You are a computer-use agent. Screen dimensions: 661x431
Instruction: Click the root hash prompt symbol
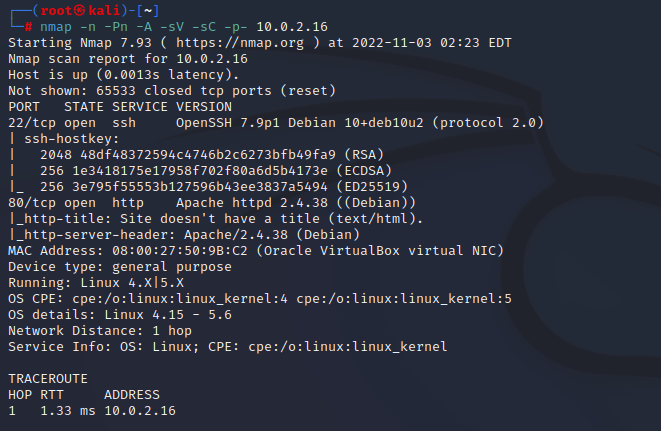pos(28,27)
